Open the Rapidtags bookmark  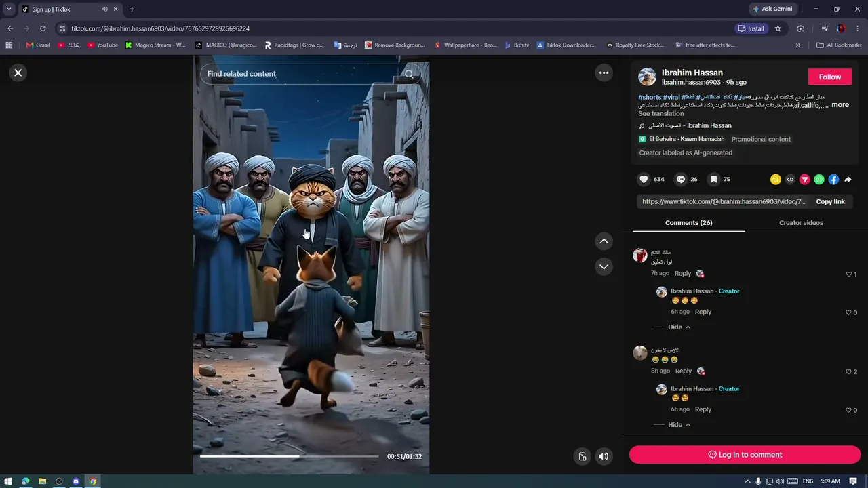pyautogui.click(x=294, y=45)
